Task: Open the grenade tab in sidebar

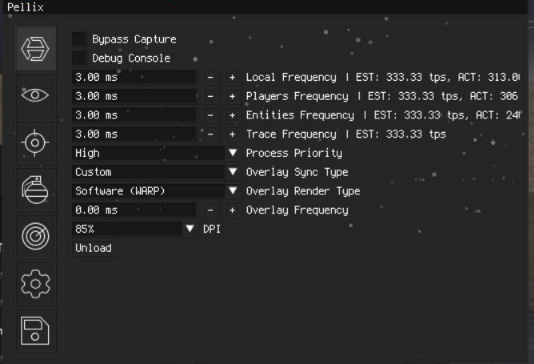Action: point(36,190)
